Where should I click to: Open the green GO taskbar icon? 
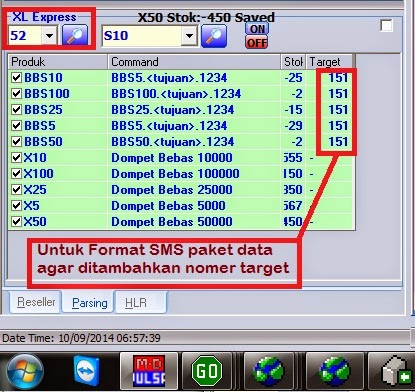click(x=207, y=371)
